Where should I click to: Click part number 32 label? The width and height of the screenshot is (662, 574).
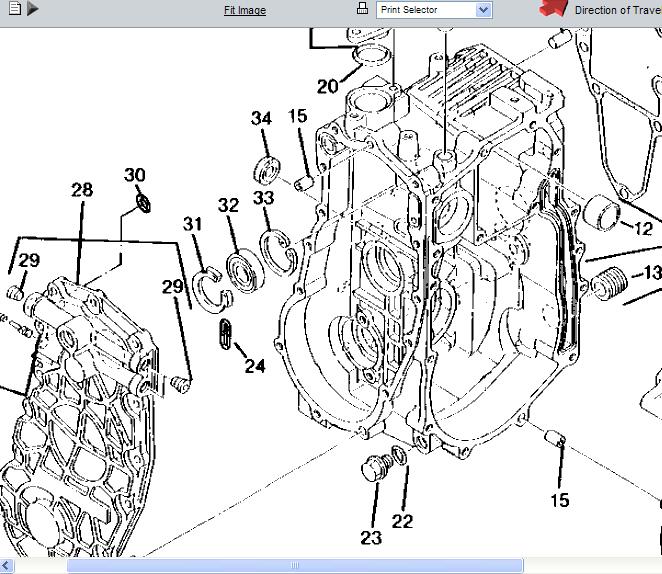[229, 205]
